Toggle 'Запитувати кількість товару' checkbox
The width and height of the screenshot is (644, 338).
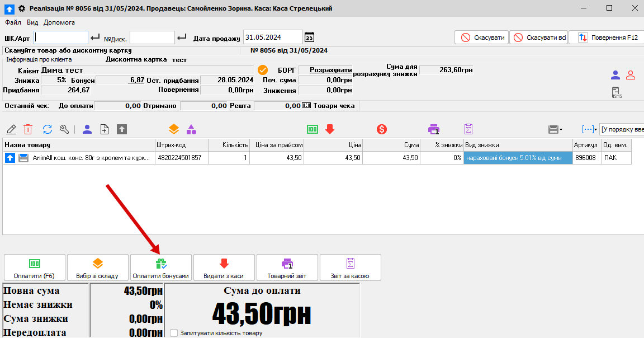[174, 333]
